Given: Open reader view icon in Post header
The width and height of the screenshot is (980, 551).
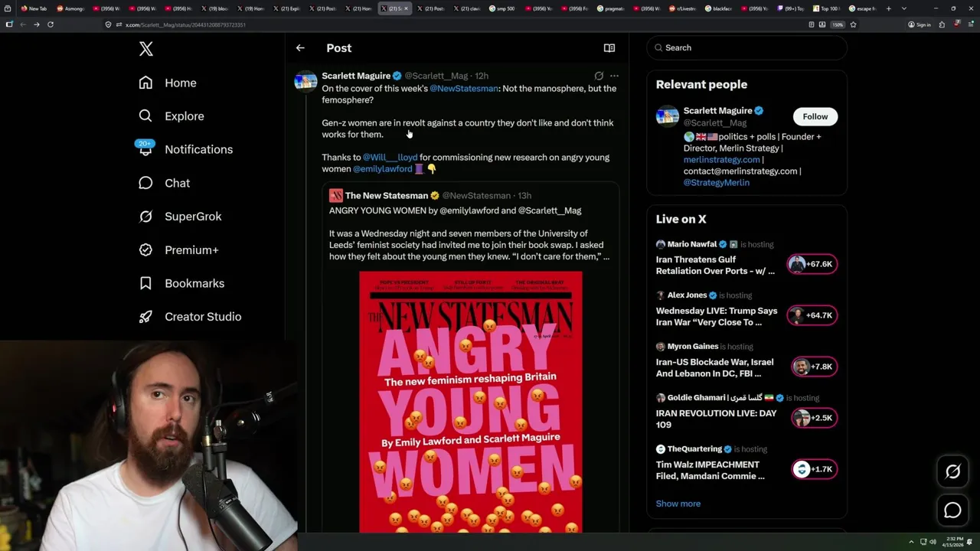Looking at the screenshot, I should (609, 47).
